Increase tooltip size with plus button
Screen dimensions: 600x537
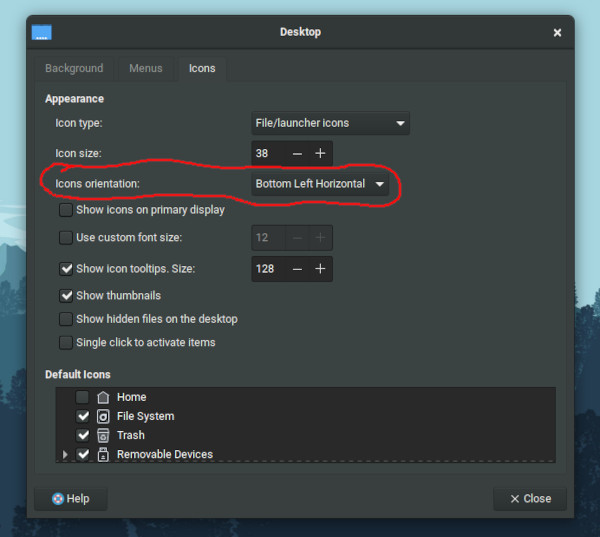(320, 269)
